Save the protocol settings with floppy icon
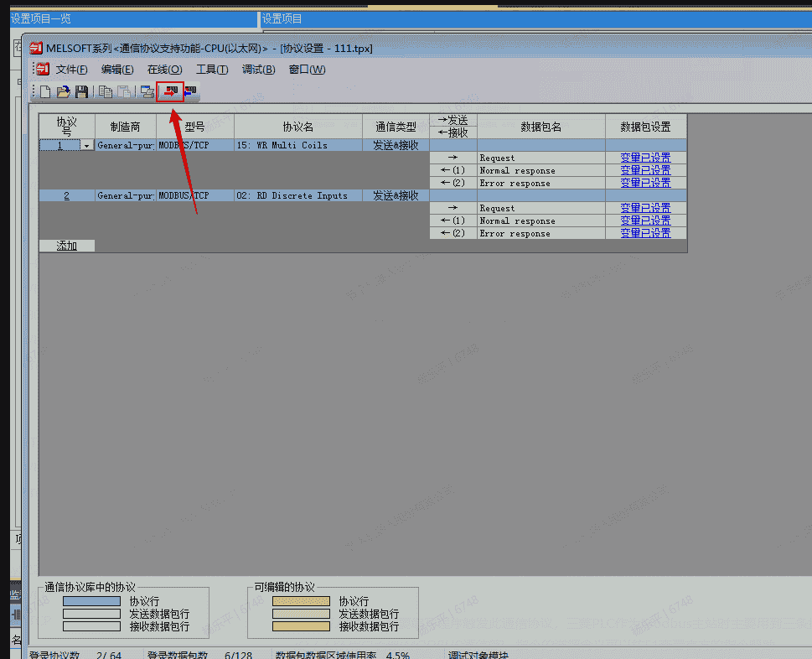Viewport: 812px width, 659px height. pos(81,92)
